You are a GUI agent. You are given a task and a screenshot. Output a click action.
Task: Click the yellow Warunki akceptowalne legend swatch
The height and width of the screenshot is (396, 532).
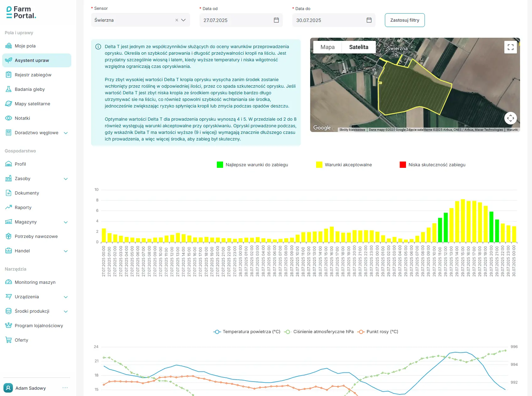(x=319, y=165)
